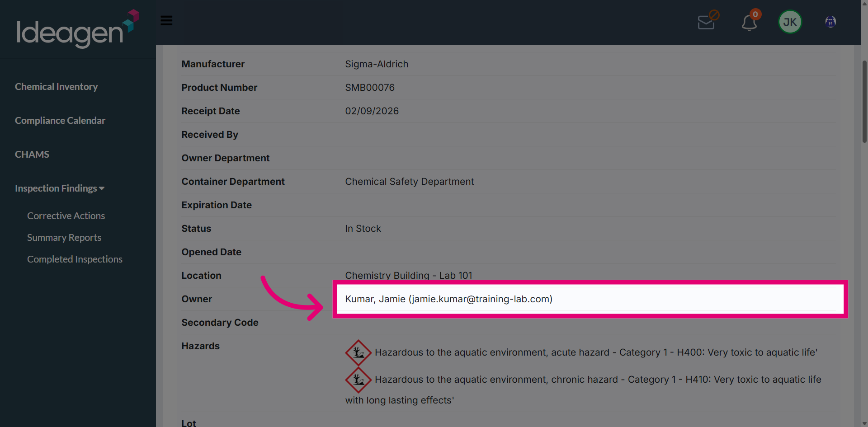The width and height of the screenshot is (868, 427).
Task: Open Compliance Calendar in the sidebar
Action: [x=60, y=121]
